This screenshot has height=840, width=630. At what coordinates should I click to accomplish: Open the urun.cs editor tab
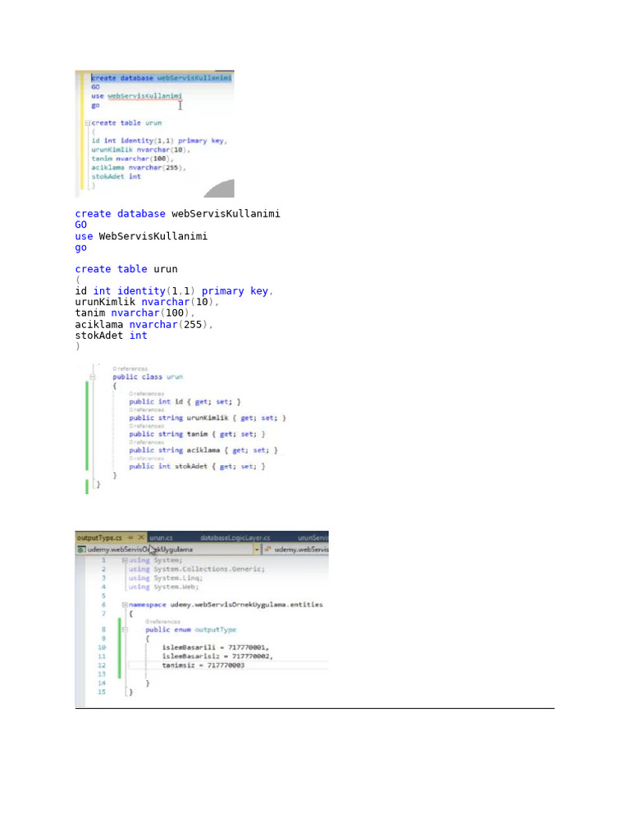tap(162, 537)
